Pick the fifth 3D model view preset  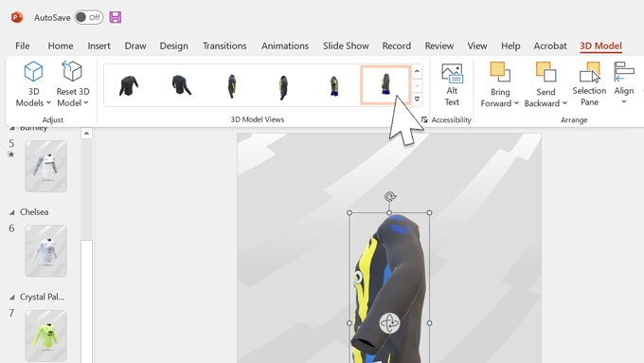(334, 85)
